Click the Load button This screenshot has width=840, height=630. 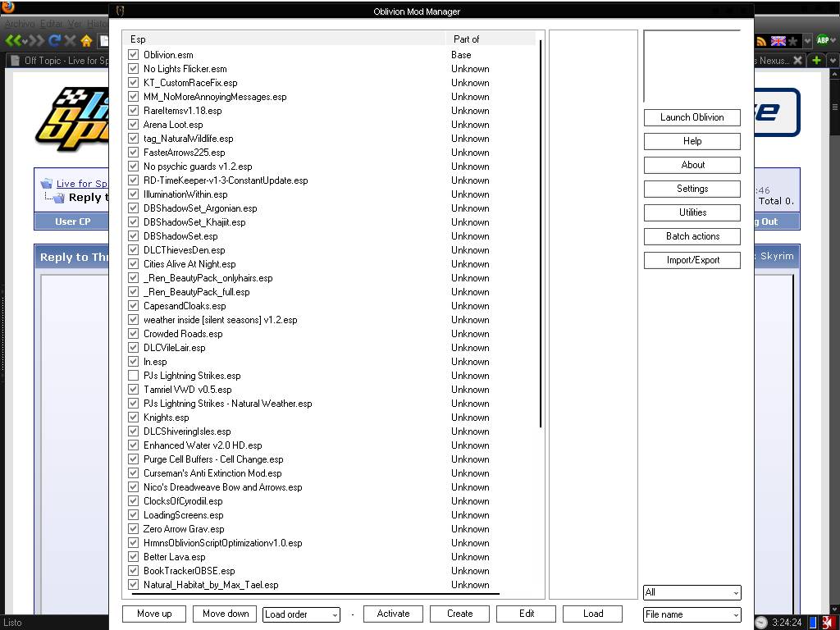point(592,614)
